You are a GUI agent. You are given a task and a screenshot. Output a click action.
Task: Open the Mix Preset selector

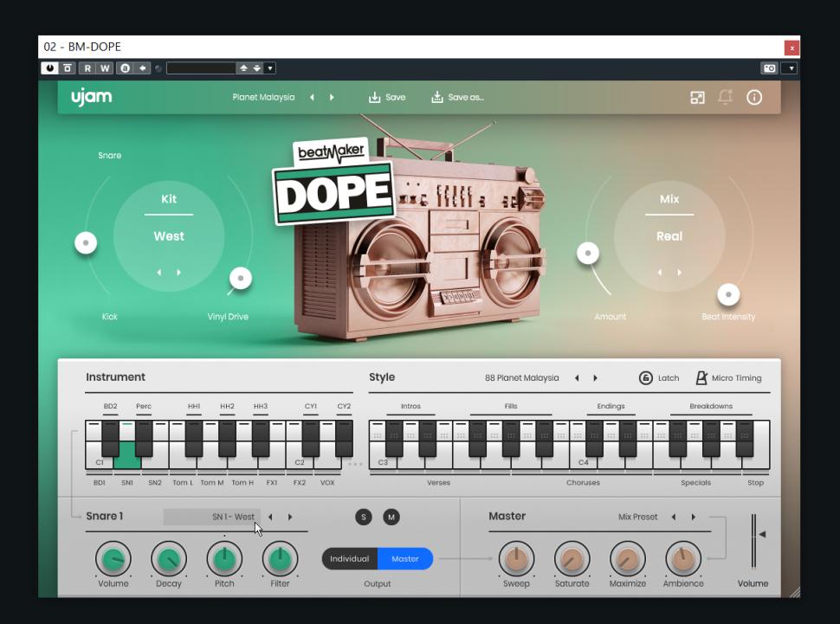[637, 517]
